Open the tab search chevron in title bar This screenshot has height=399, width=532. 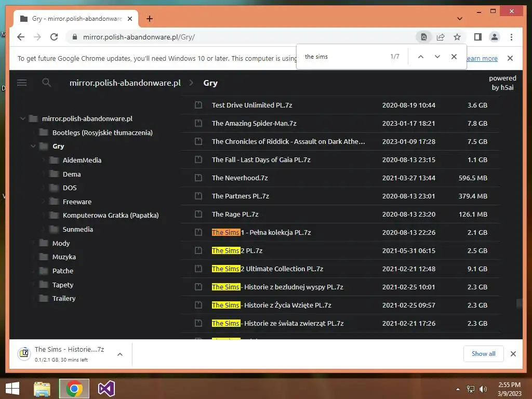pyautogui.click(x=460, y=19)
